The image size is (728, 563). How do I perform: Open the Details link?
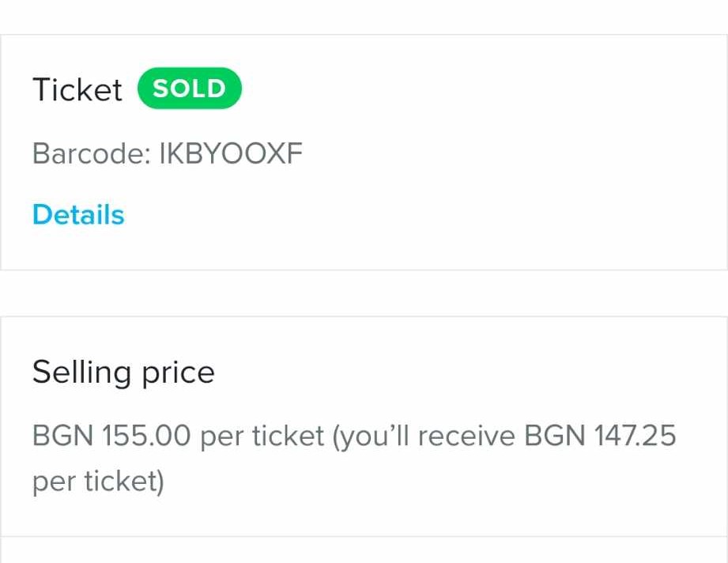pos(78,215)
